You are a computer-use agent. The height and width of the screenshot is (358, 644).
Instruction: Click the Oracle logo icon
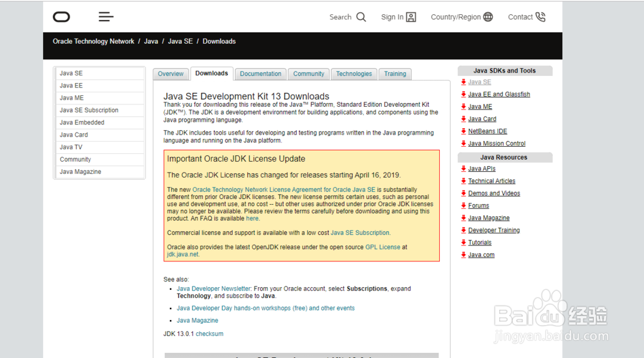pos(62,17)
